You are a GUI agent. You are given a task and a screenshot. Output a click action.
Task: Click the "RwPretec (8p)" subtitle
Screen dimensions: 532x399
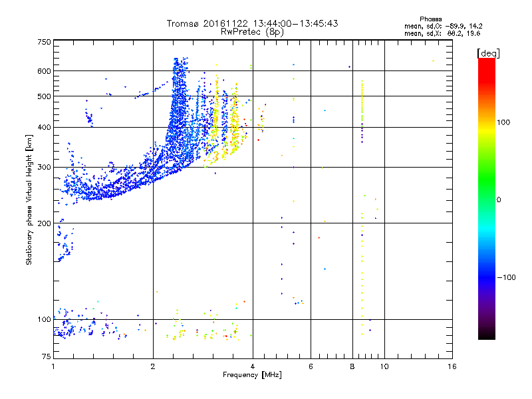pyautogui.click(x=252, y=32)
